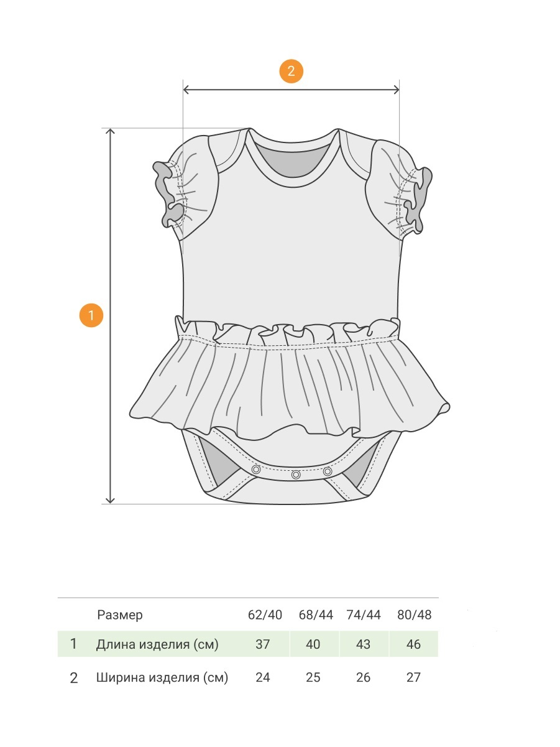Click orange marker 2 above width arrow

pos(291,71)
